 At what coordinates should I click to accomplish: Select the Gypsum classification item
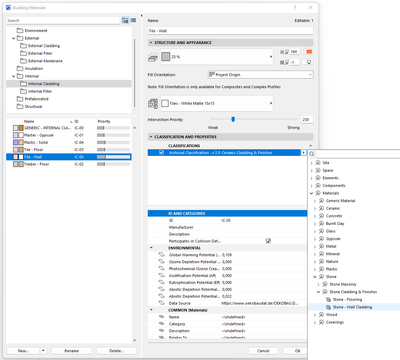point(333,239)
